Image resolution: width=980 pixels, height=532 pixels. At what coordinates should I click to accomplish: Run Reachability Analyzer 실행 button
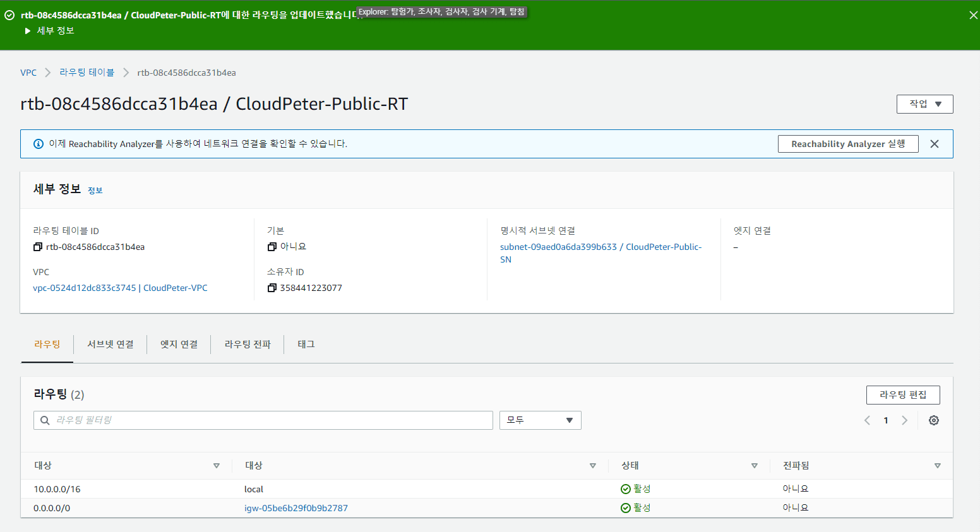(x=847, y=144)
